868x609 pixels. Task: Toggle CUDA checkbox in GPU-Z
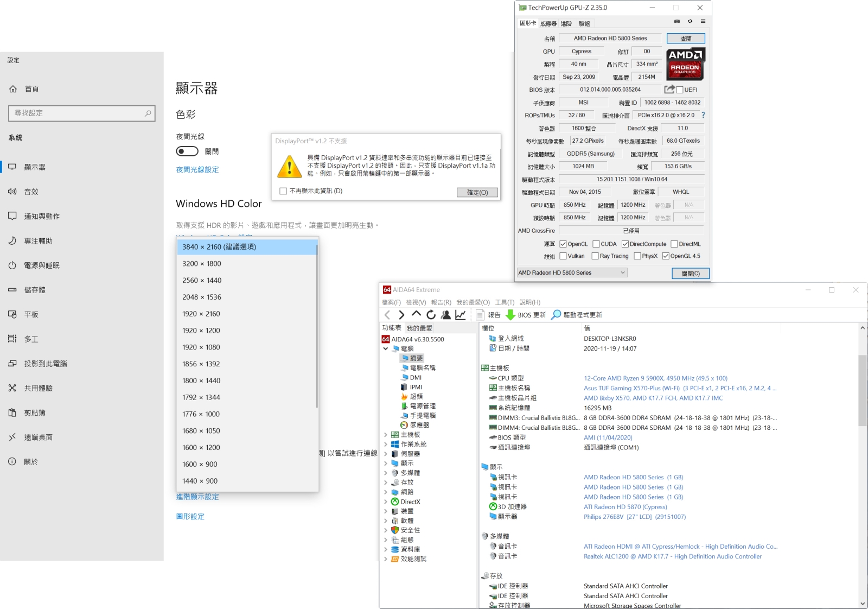596,244
